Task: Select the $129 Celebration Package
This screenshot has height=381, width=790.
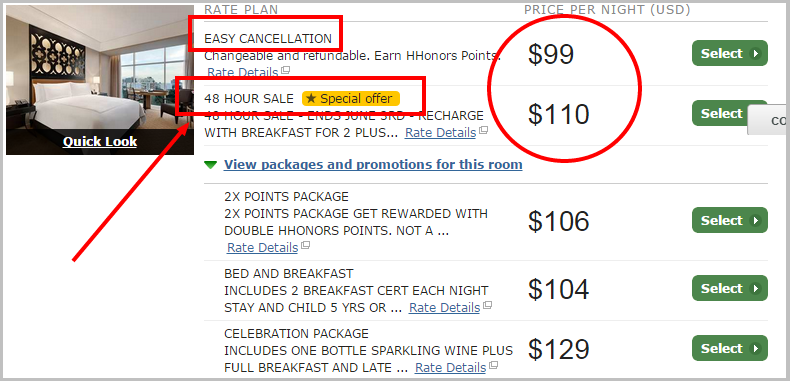Action: (730, 348)
